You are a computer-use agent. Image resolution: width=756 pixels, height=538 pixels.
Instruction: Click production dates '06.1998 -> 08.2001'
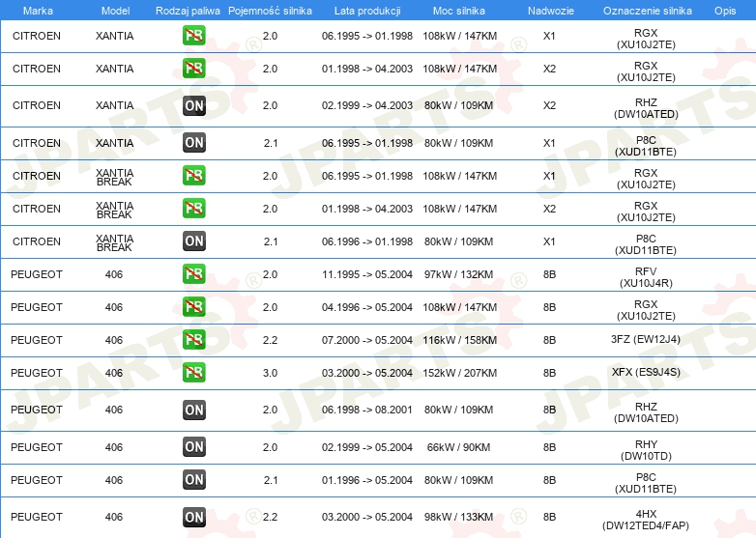click(367, 410)
